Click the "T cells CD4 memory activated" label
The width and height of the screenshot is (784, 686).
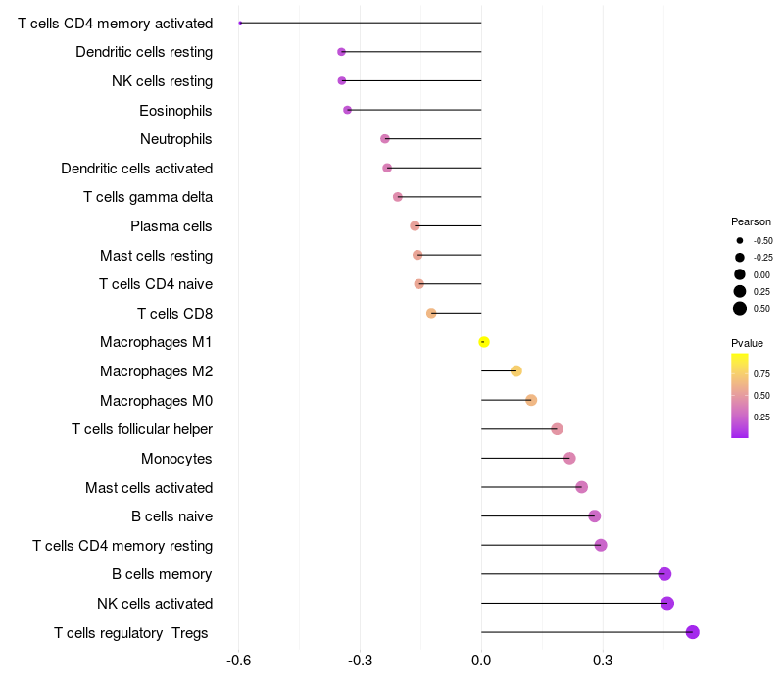[x=115, y=23]
